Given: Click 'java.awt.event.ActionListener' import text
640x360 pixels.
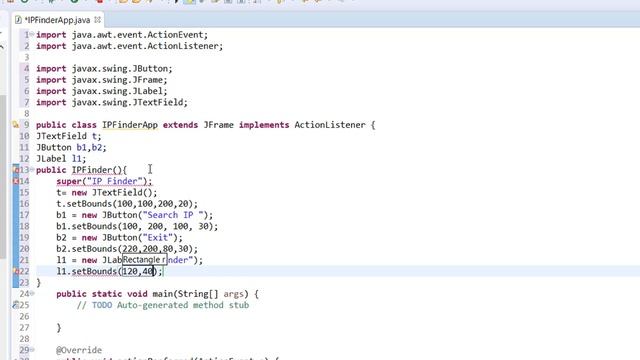Looking at the screenshot, I should click(x=145, y=46).
